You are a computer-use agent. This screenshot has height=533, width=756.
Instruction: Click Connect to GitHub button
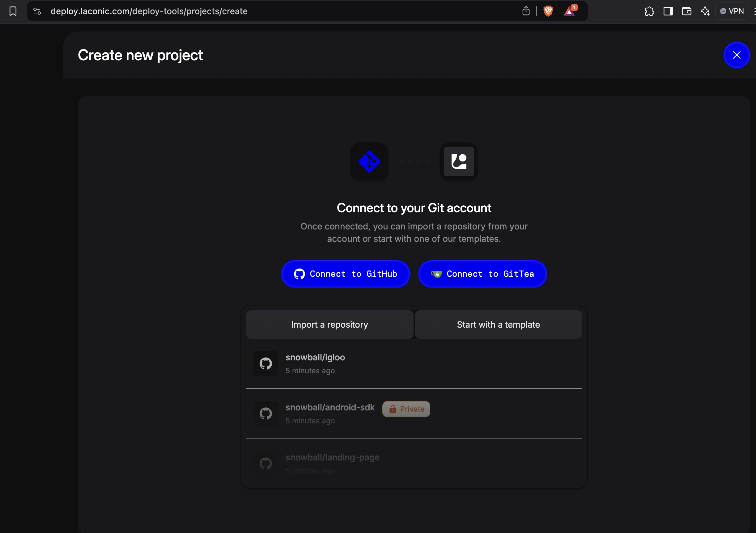pos(346,274)
